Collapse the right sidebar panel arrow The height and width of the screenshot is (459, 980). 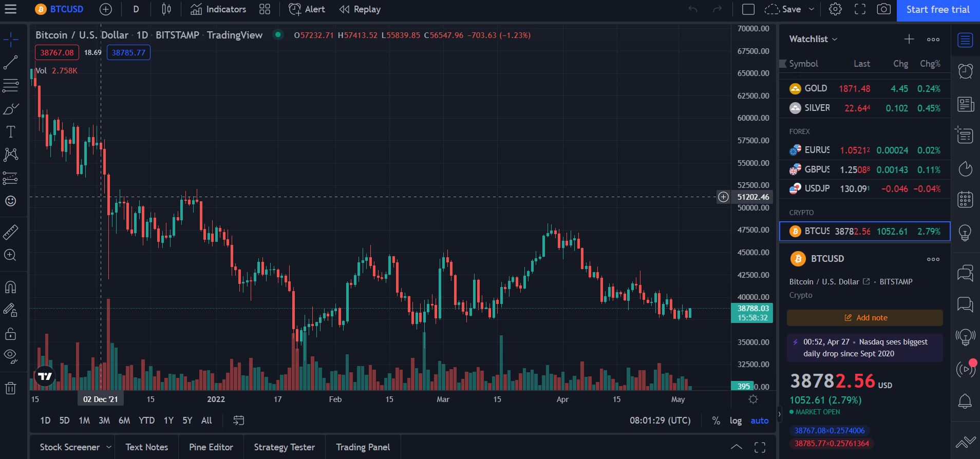click(779, 413)
